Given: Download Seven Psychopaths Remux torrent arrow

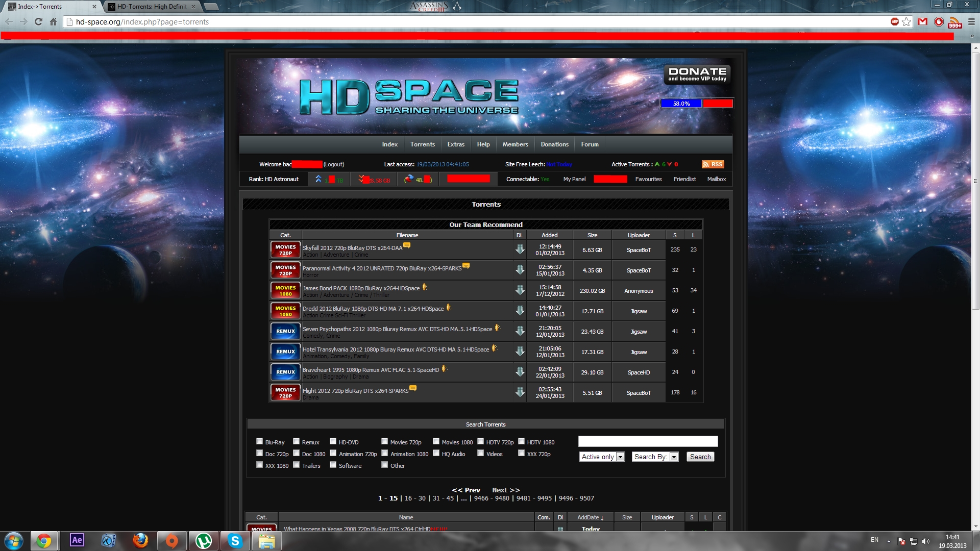Looking at the screenshot, I should point(520,331).
